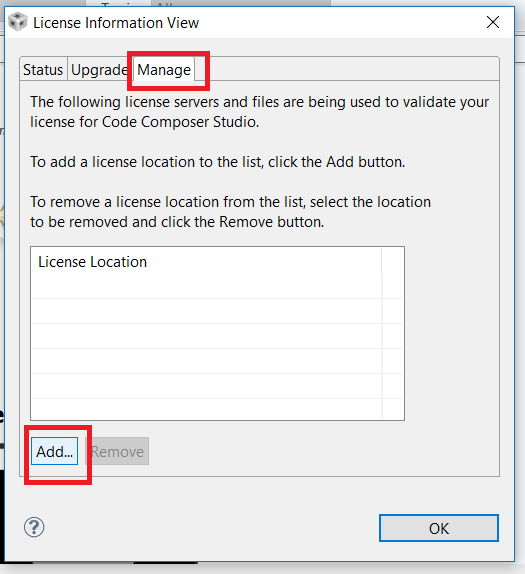Viewport: 525px width, 574px height.
Task: Click the text about removing a license location
Action: 230,212
